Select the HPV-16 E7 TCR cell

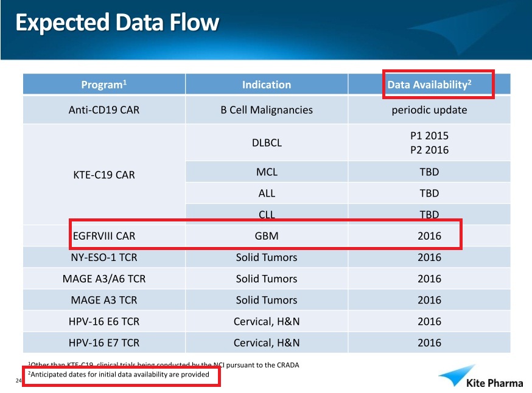[x=103, y=343]
